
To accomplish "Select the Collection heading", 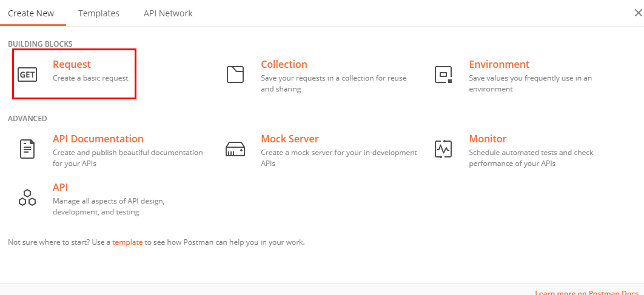I will 284,64.
